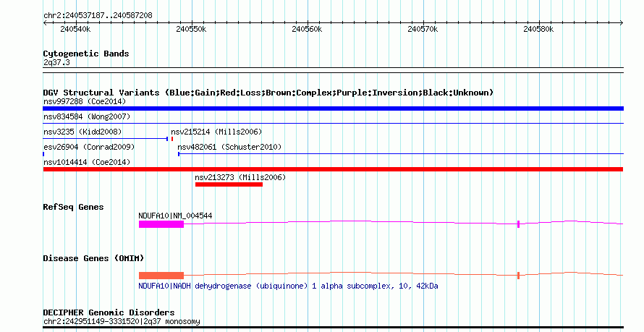The width and height of the screenshot is (644, 332).
Task: Click the chr2:242951149-3331520 2q37 monosomy label
Action: tap(122, 321)
